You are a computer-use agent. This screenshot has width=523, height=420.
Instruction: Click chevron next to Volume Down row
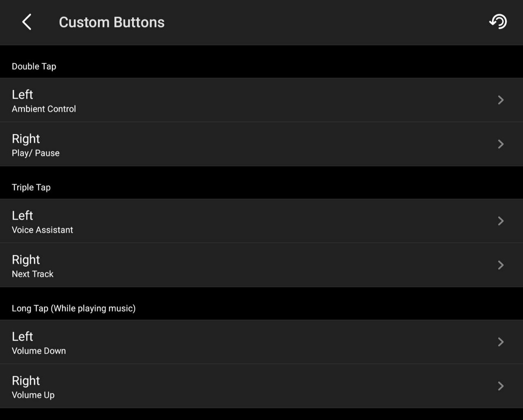(501, 342)
